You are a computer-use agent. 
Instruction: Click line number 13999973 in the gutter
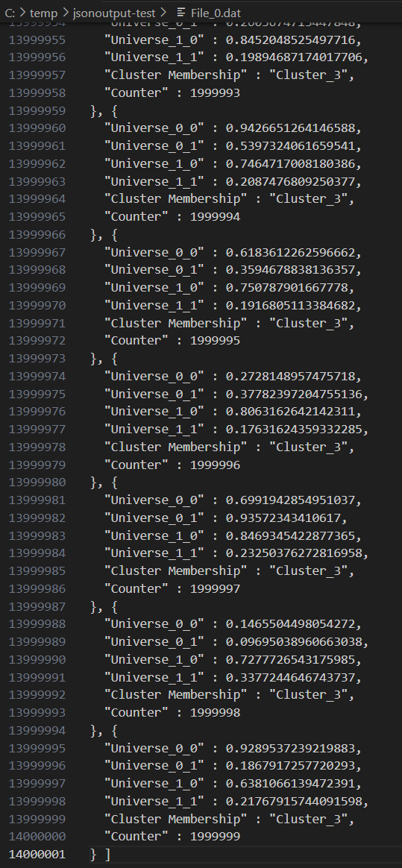(37, 358)
